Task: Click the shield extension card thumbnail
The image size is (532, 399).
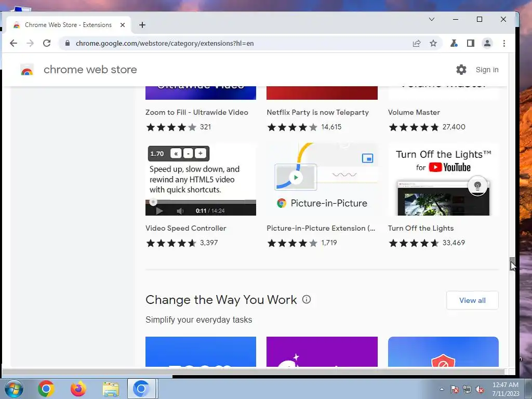Action: coord(443,352)
